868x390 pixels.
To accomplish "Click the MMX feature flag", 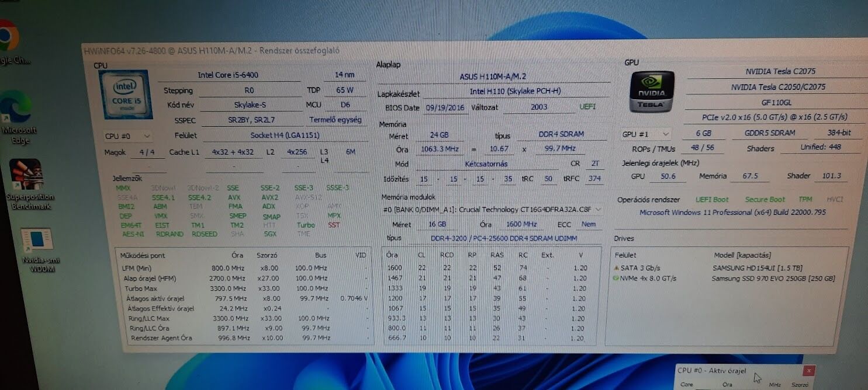I will [x=123, y=189].
